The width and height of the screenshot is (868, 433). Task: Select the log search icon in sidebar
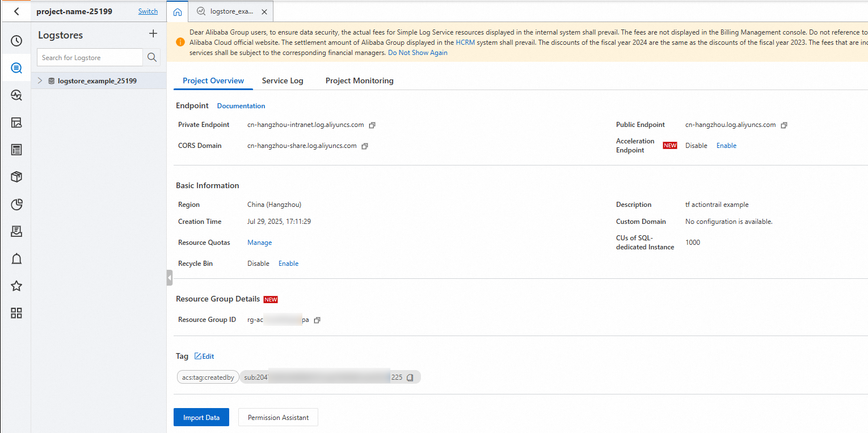[x=16, y=68]
